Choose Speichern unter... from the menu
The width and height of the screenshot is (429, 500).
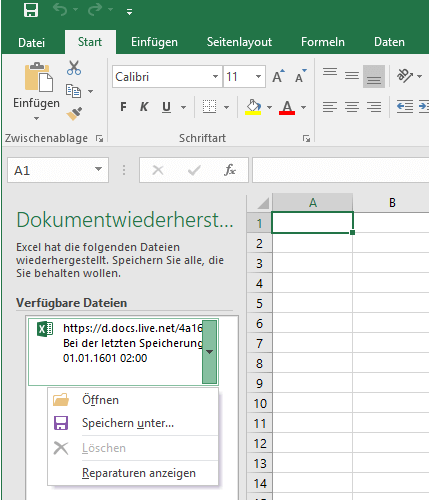coord(133,423)
